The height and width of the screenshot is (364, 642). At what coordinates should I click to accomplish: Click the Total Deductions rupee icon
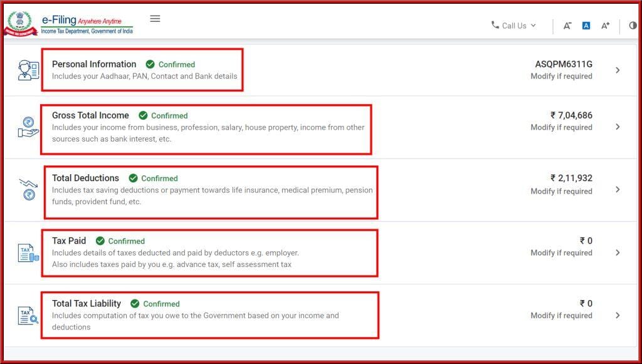28,189
